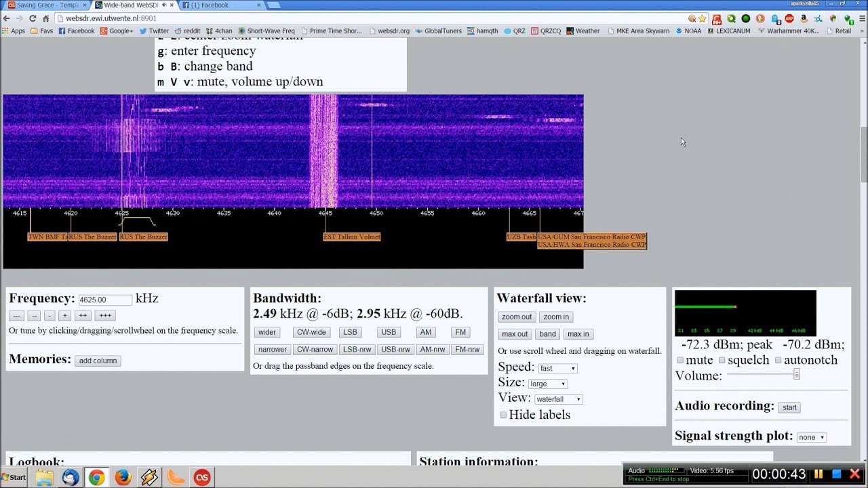Open browser home page
Screen dimensions: 868x488
point(46,18)
